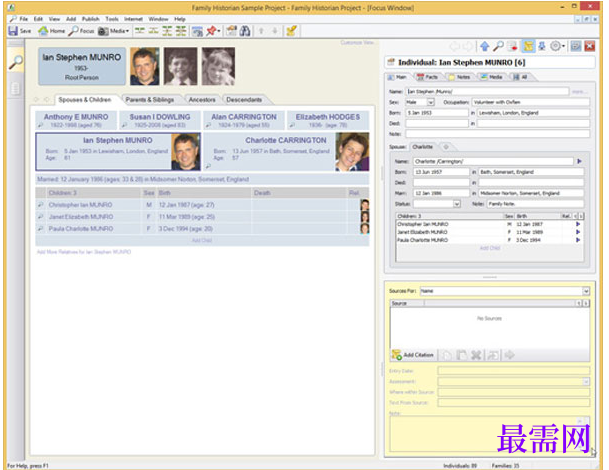This screenshot has width=609, height=470.
Task: Click the add spouse tab next to Charlotte
Action: [446, 147]
